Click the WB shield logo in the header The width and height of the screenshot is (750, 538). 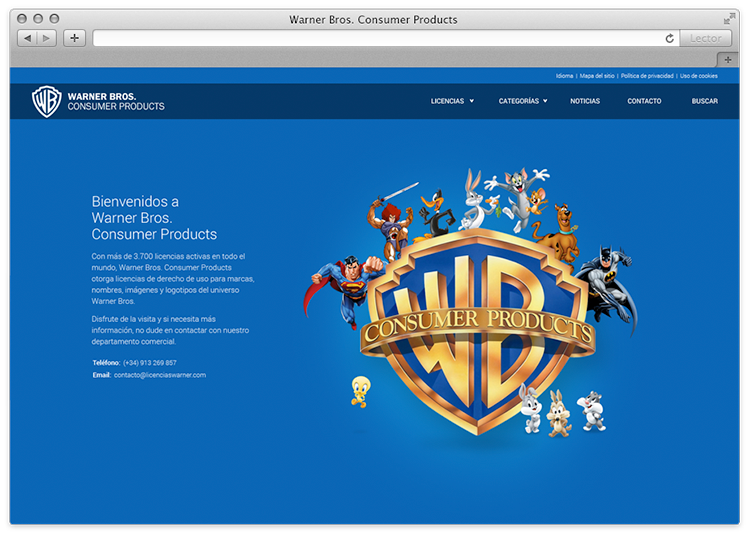click(46, 101)
